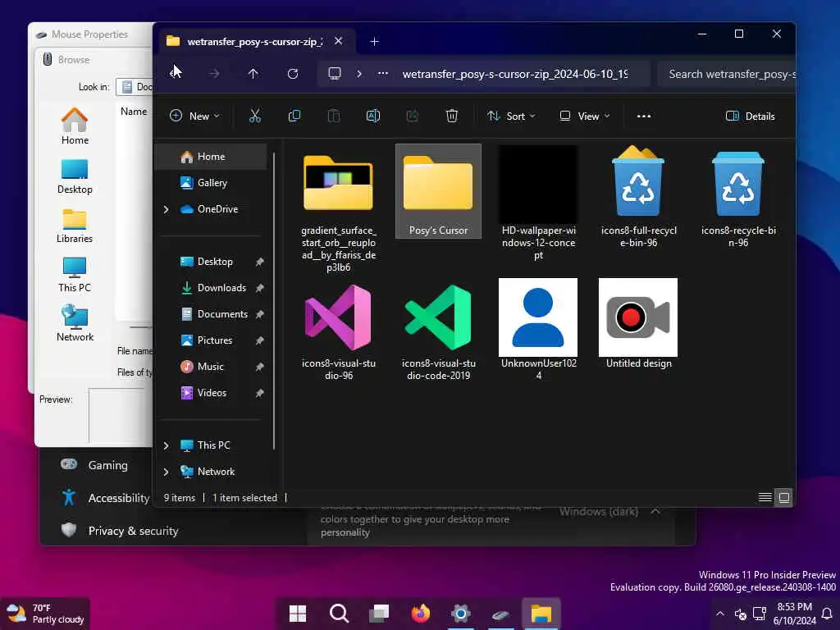Click the Share icon in toolbar
This screenshot has width=840, height=630.
click(412, 116)
